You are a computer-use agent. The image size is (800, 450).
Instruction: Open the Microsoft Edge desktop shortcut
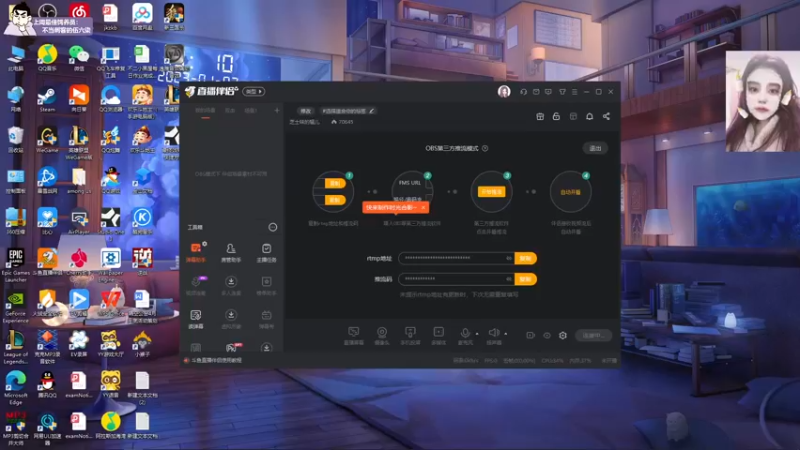coord(15,388)
